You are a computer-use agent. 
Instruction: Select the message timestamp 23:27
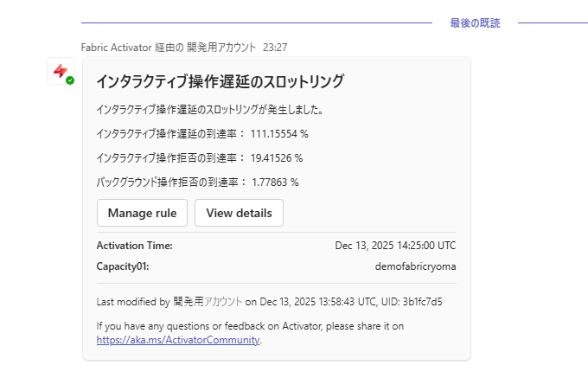pyautogui.click(x=275, y=48)
